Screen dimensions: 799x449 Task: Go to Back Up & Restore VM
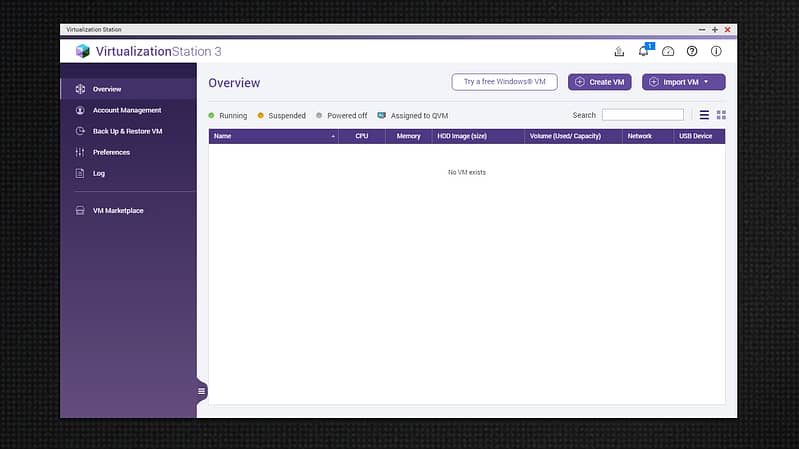click(x=128, y=131)
